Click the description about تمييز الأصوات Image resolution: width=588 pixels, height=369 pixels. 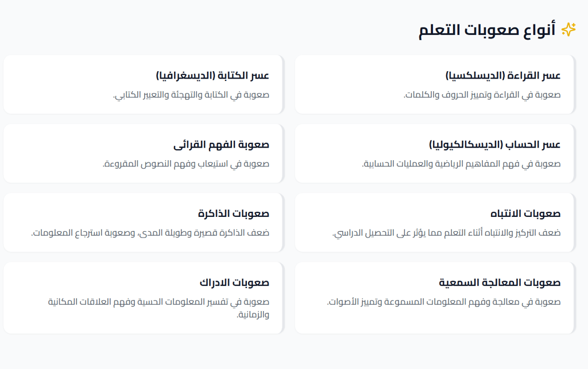pos(444,302)
